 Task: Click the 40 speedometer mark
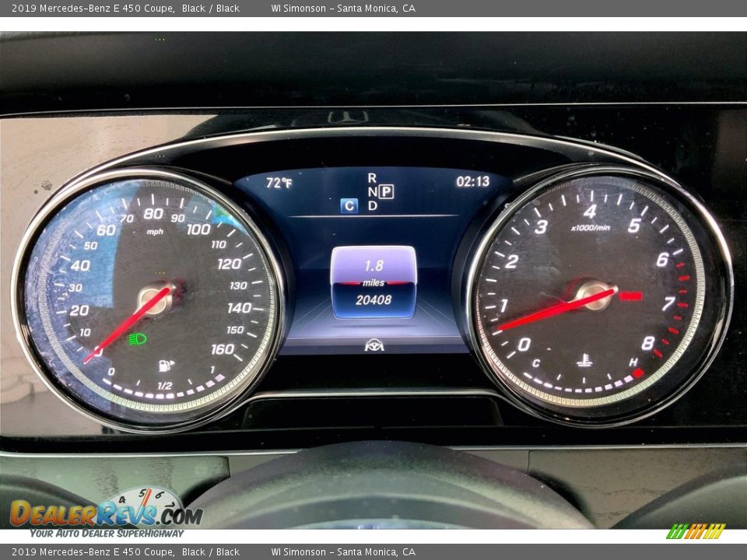pyautogui.click(x=80, y=266)
